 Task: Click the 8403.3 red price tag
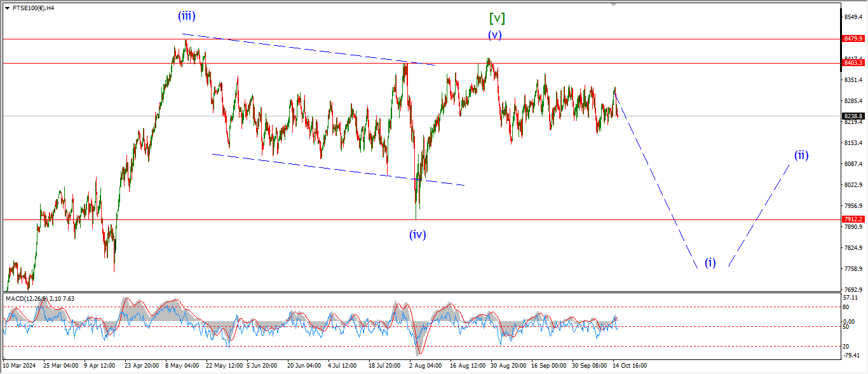[x=853, y=63]
